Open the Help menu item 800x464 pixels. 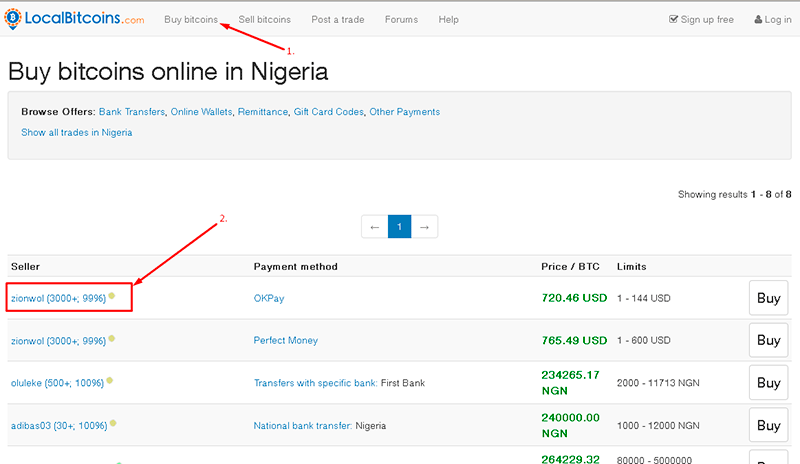[x=448, y=19]
